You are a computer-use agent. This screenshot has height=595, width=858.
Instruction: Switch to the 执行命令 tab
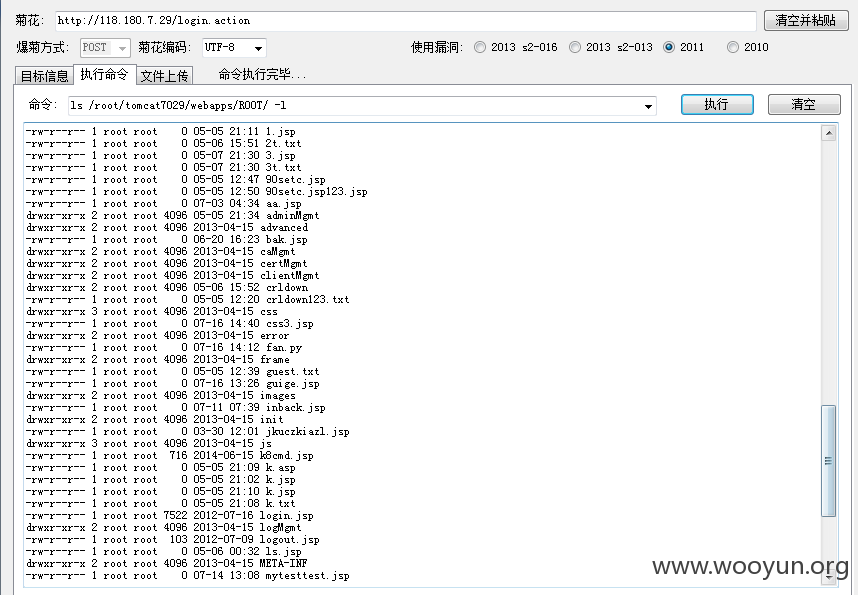coord(104,74)
